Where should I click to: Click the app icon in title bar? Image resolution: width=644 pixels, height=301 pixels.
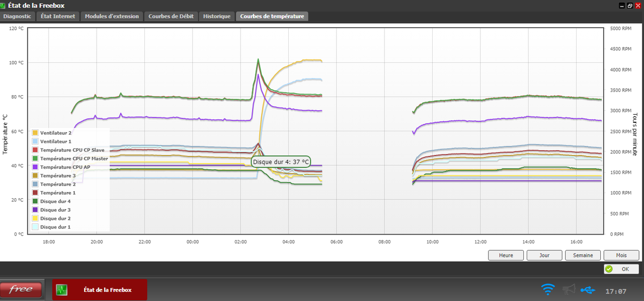[x=3, y=6]
